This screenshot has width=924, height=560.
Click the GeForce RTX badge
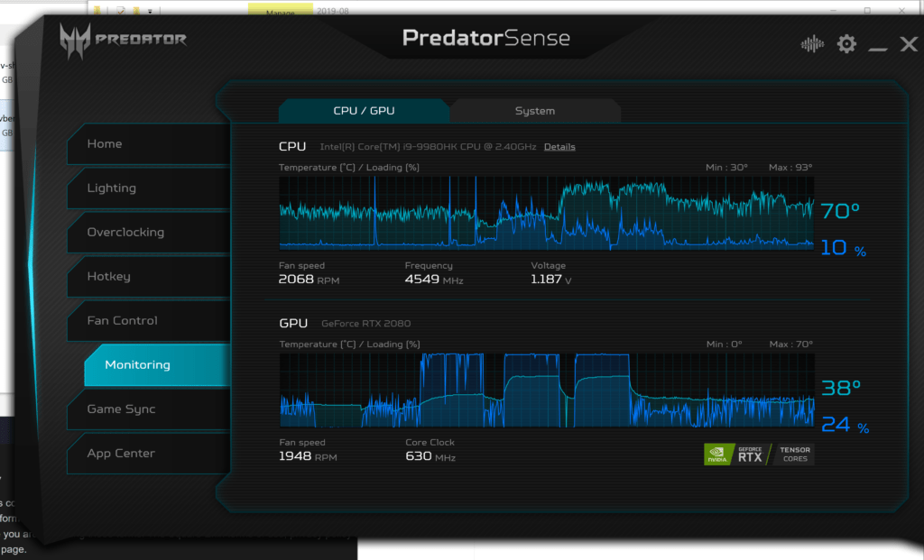coord(750,454)
